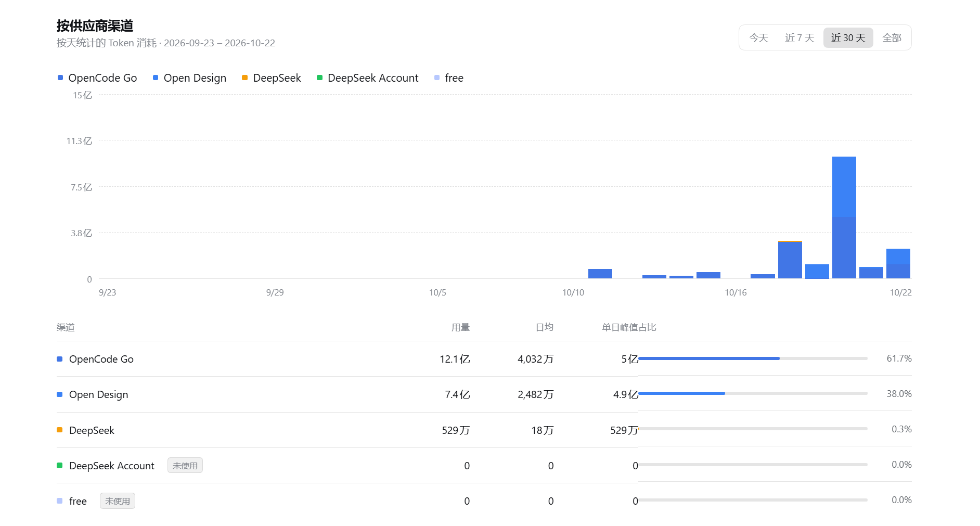Click the 9/23 x-axis label
Screen dimensions: 980x526
pyautogui.click(x=107, y=292)
